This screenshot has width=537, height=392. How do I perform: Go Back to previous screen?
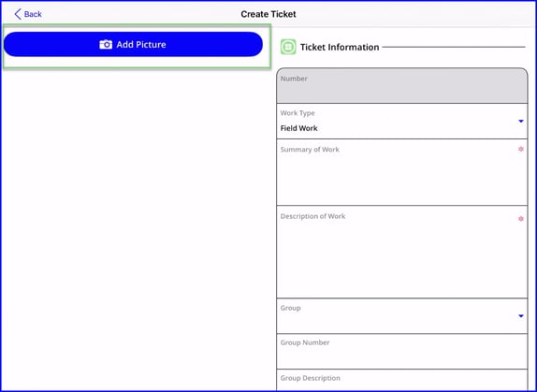coord(28,14)
